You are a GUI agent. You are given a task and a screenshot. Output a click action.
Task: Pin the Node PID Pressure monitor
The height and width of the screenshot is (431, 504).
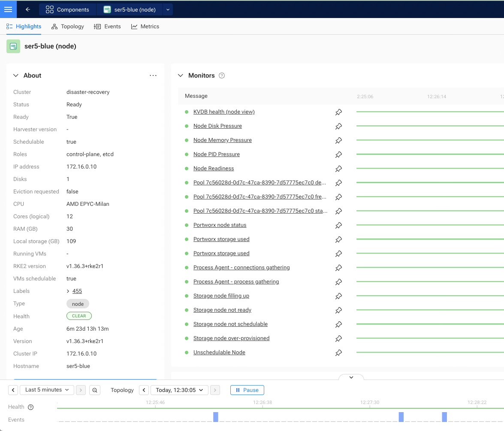click(x=338, y=154)
